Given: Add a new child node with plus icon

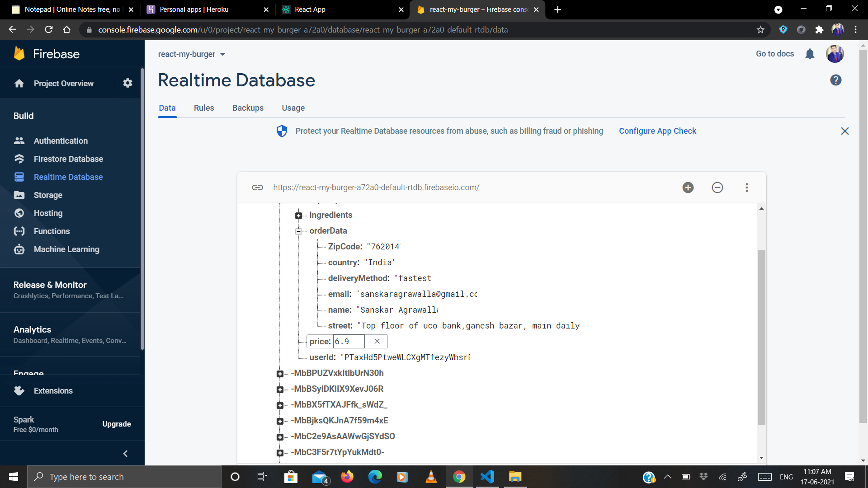Looking at the screenshot, I should pyautogui.click(x=688, y=187).
